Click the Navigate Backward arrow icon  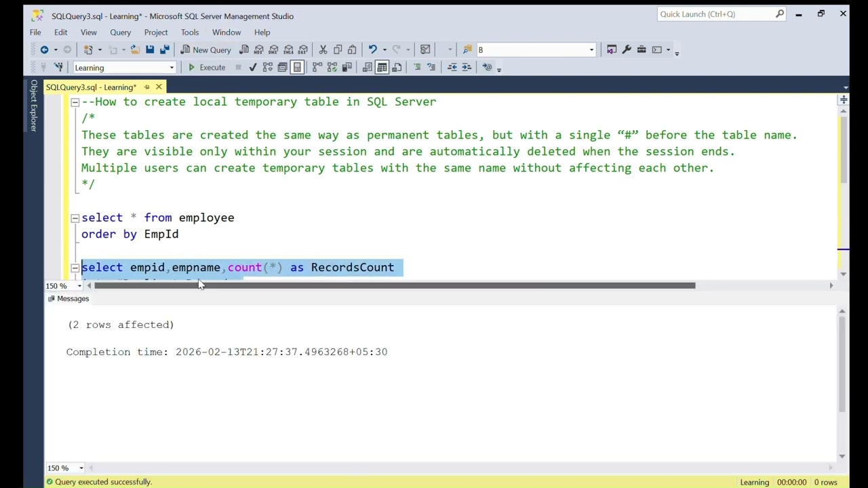[44, 49]
